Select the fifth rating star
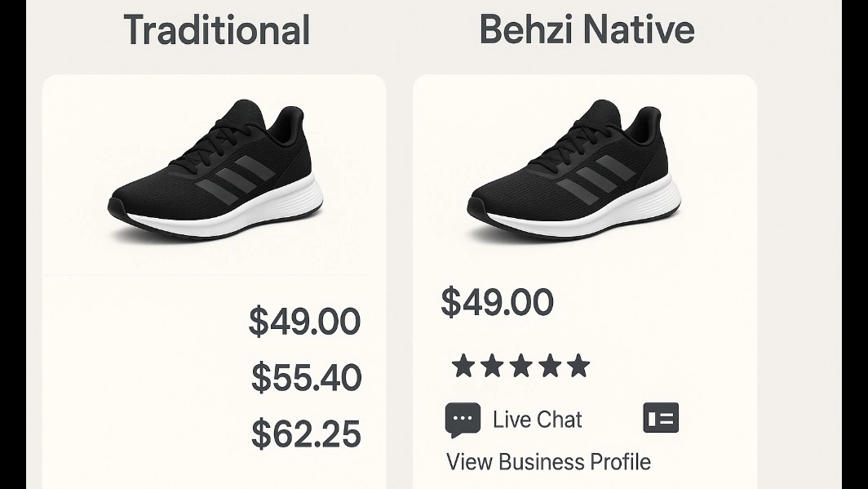The height and width of the screenshot is (489, 868). 578,366
